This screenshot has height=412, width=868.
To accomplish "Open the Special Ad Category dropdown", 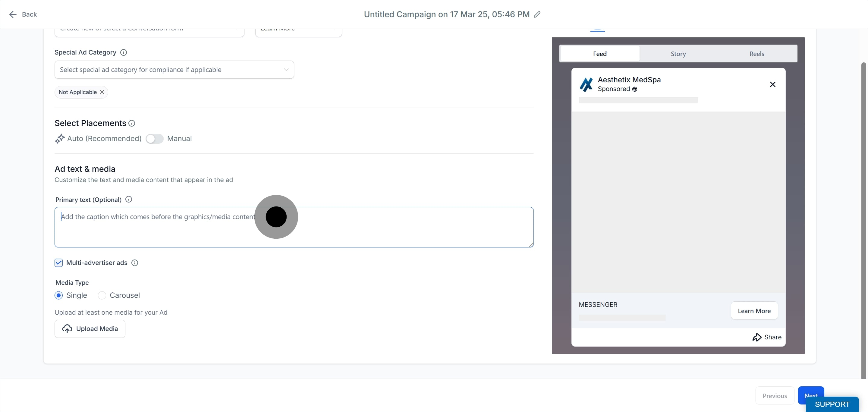I will (174, 70).
